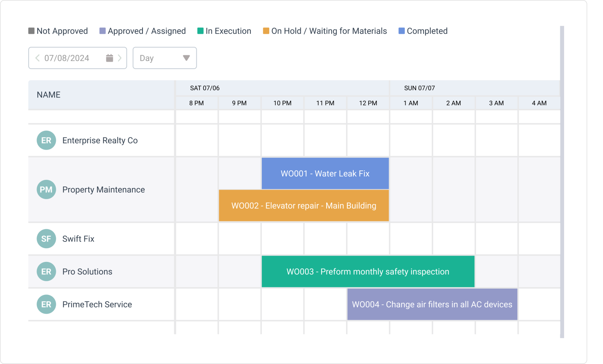Select the Property Maintenance PM avatar

pos(46,189)
